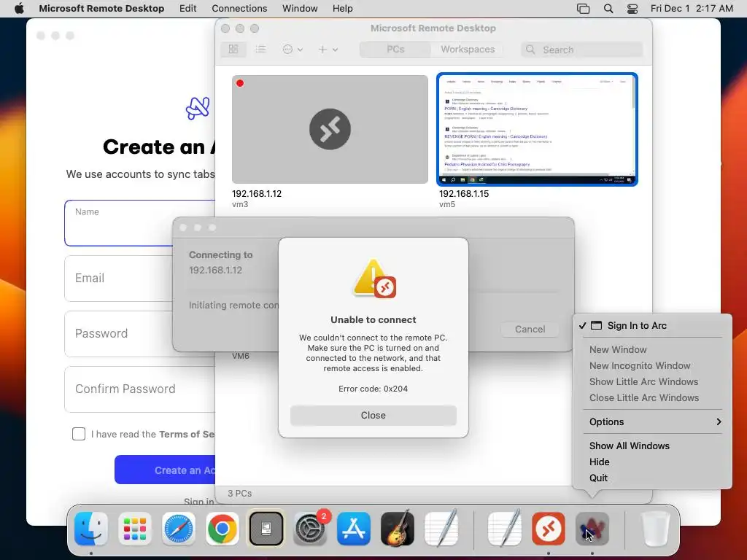Open Safari from the dock
Viewport: 747px width, 560px height.
(179, 529)
